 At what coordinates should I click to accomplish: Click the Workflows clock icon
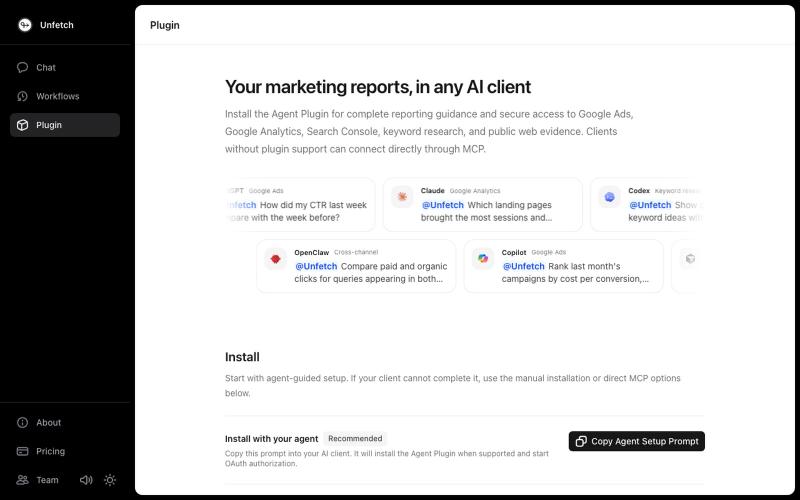22,96
